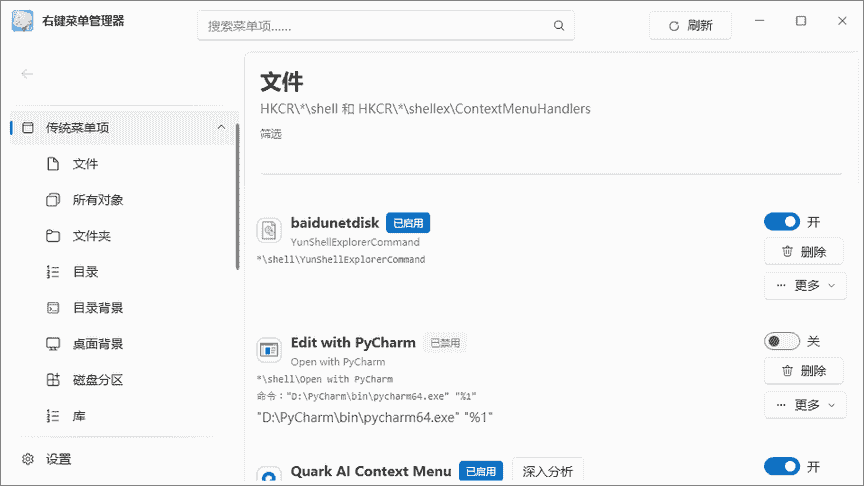This screenshot has width=864, height=486.
Task: Click the YunShellExplorerCommand subtitle
Action: (355, 242)
